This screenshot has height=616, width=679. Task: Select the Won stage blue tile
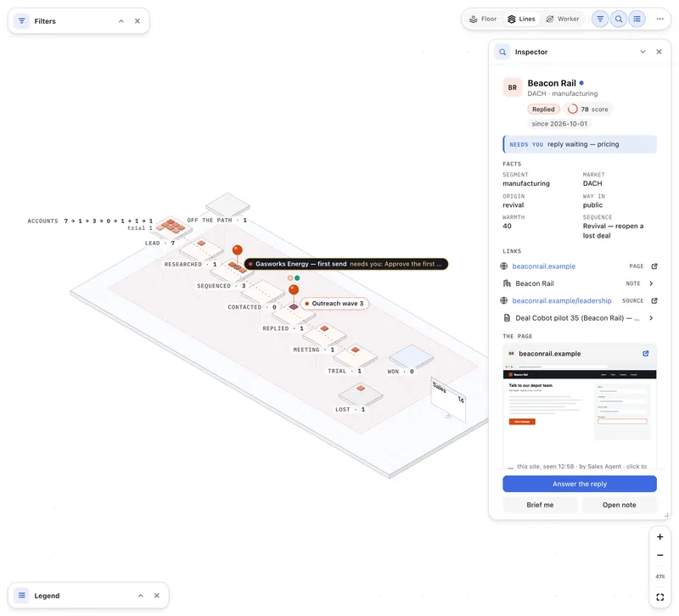411,356
